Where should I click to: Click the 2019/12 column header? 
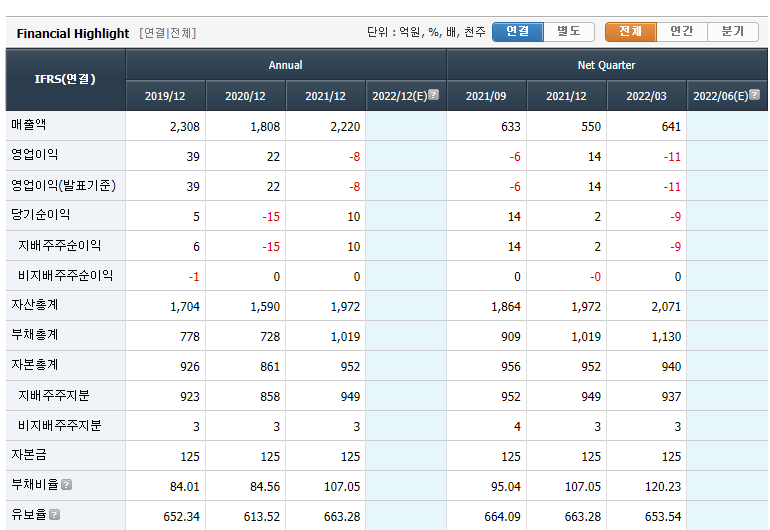(165, 96)
